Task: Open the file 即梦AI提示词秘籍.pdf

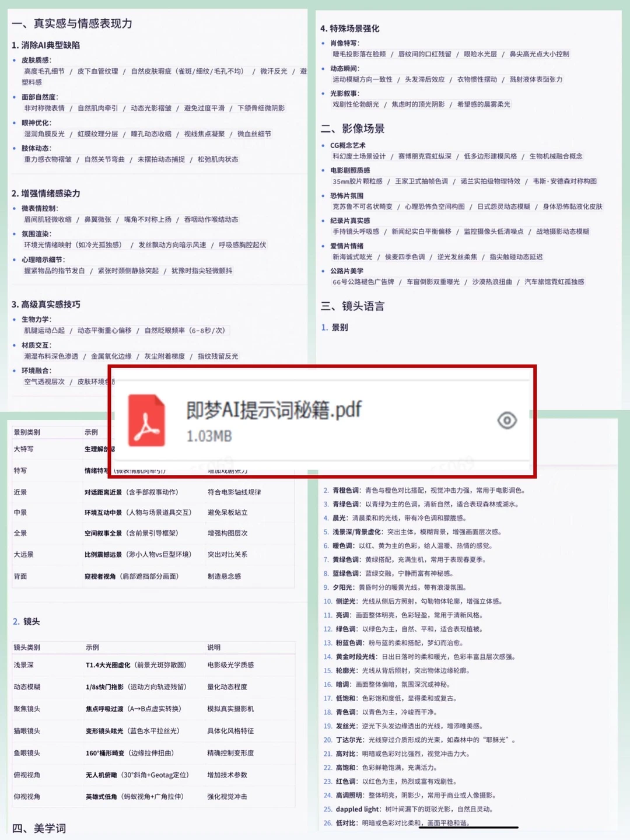Action: [272, 409]
